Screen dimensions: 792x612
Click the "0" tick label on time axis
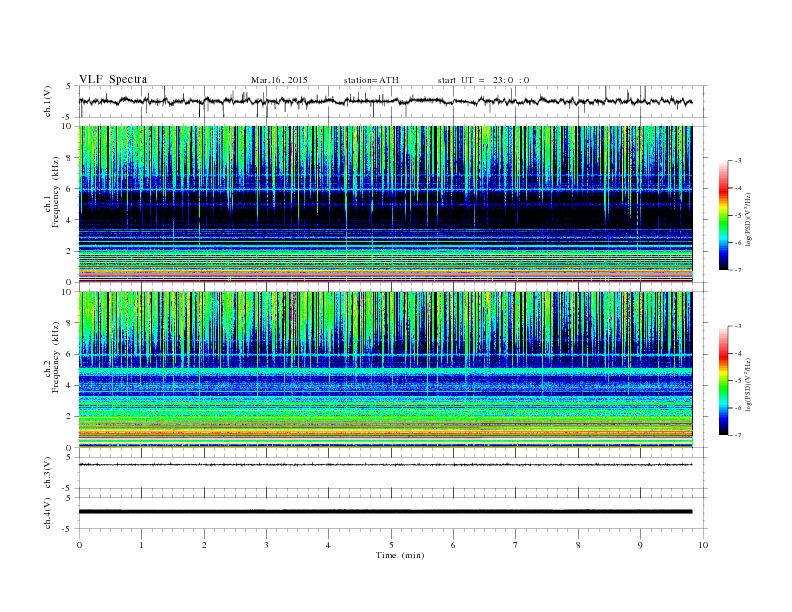[79, 545]
